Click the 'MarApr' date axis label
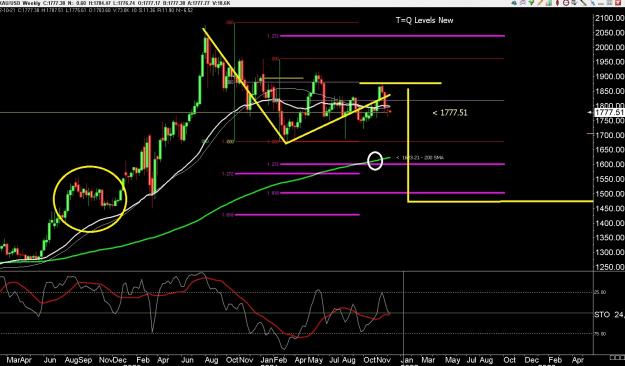Screen dimensions: 625x366 19,360
